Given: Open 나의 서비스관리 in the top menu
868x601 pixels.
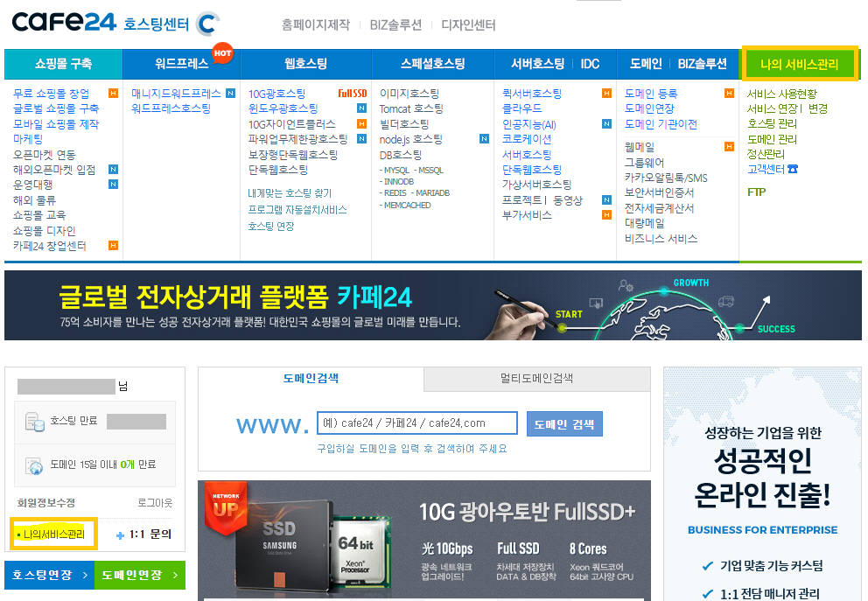Looking at the screenshot, I should 800,64.
